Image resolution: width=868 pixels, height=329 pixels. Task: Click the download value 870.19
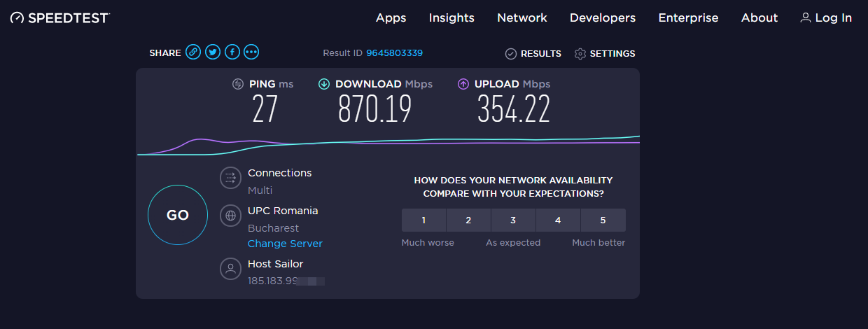tap(374, 108)
